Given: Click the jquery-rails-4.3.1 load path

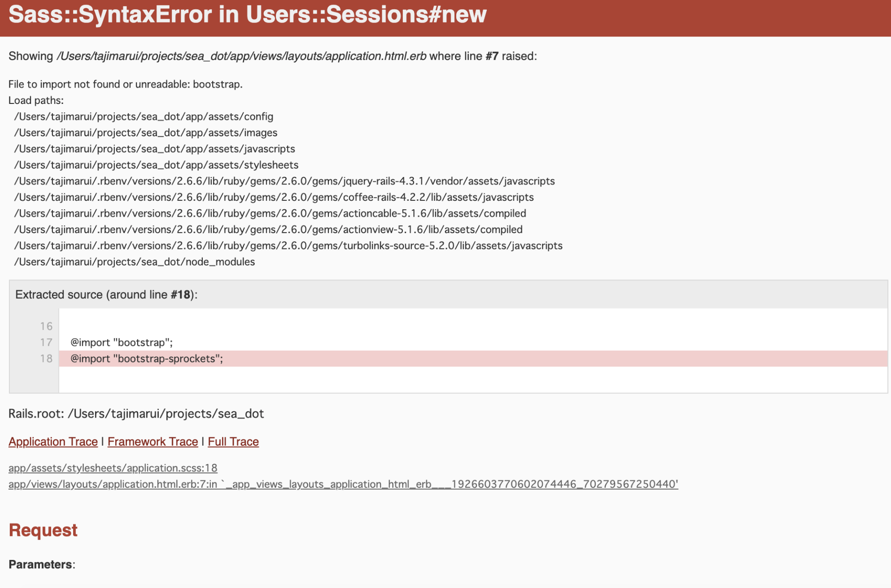Looking at the screenshot, I should (x=284, y=181).
